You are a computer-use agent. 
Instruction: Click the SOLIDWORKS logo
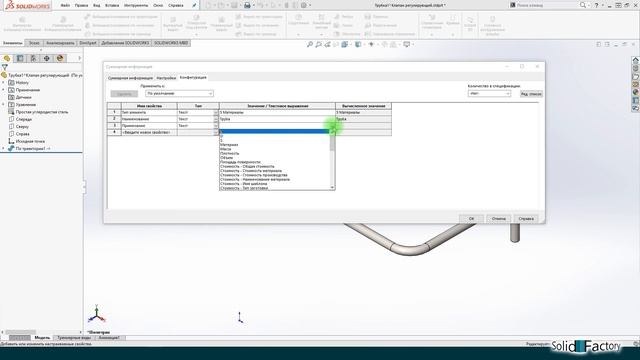tap(27, 6)
